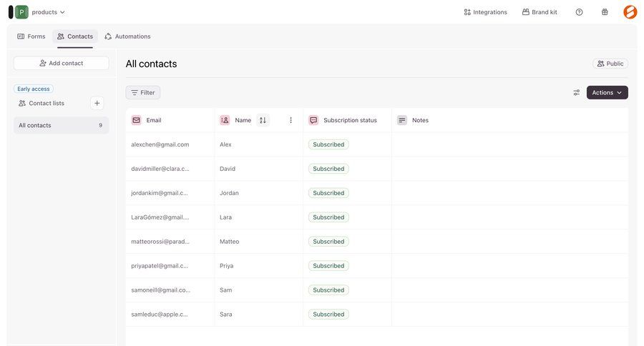
Task: Select email starting with samoneill@gmail
Action: pos(160,290)
